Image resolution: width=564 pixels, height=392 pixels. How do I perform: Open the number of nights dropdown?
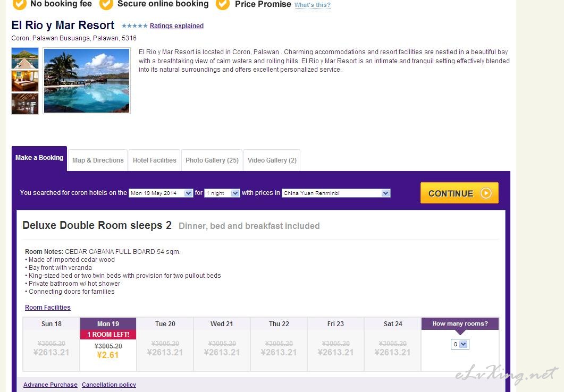(x=222, y=193)
